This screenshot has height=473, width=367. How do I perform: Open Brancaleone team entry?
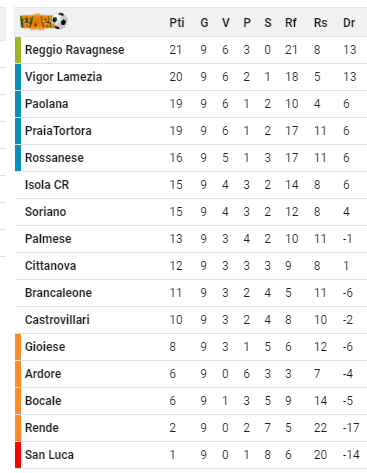(x=58, y=293)
